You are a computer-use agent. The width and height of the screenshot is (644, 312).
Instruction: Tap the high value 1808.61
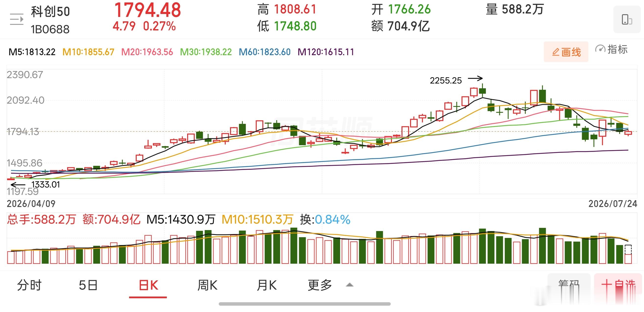(x=295, y=9)
